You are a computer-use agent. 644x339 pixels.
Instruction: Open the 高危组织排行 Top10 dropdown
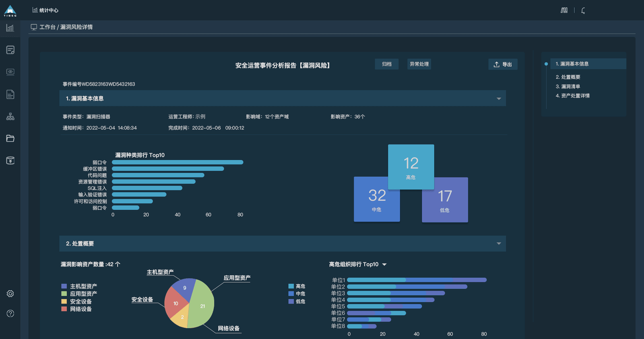click(384, 265)
